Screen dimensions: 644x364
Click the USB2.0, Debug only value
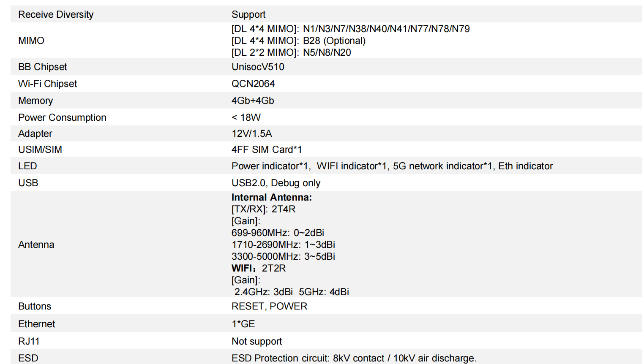276,183
